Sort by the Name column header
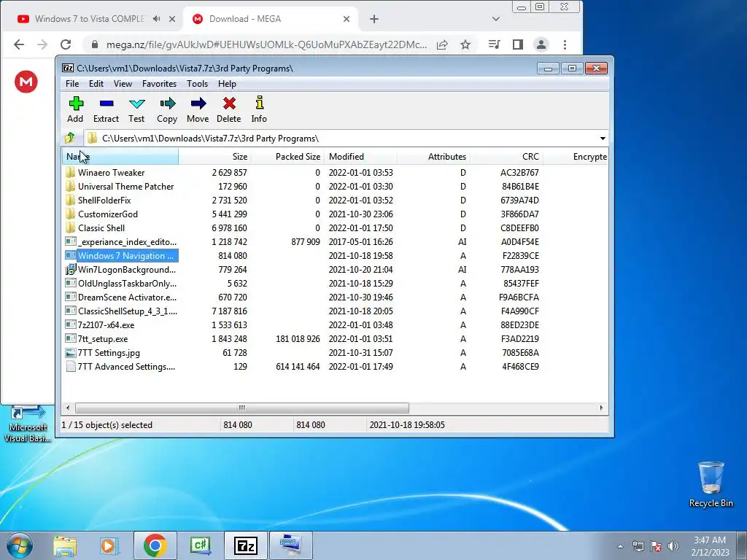This screenshot has width=747, height=560. point(120,157)
